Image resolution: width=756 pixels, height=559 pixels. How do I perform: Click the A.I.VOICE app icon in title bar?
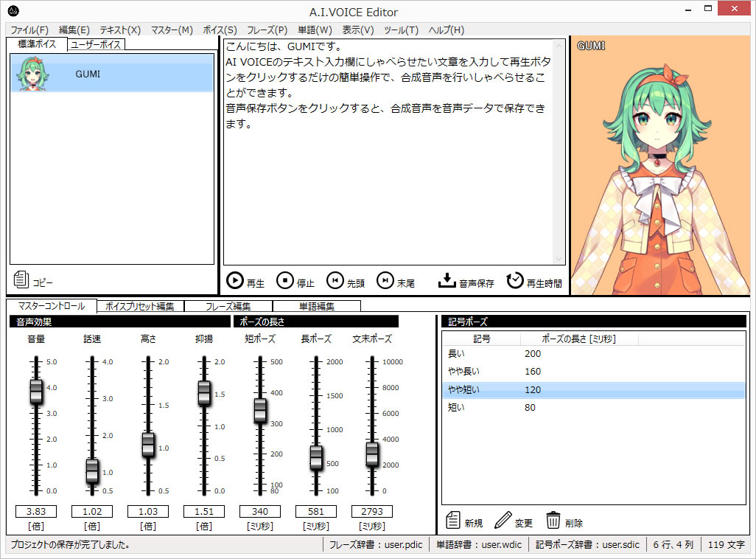[x=13, y=10]
